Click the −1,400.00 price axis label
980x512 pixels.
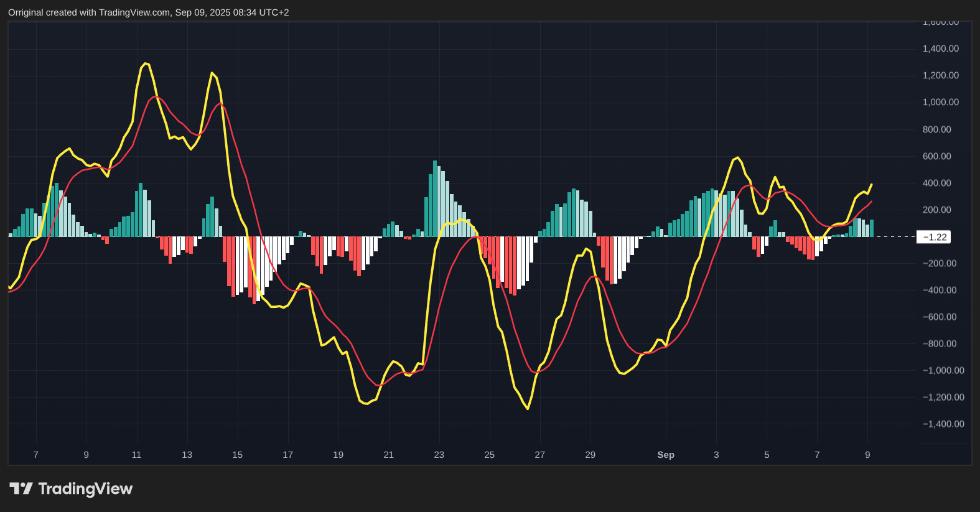coord(943,424)
